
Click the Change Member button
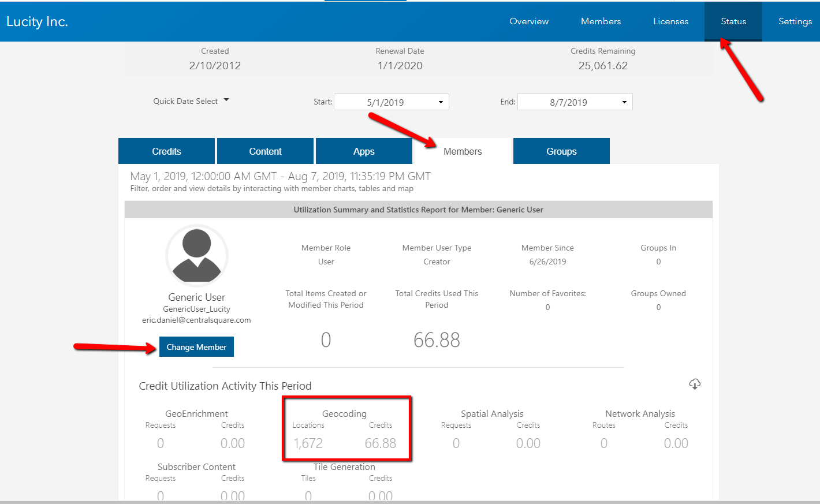point(196,347)
